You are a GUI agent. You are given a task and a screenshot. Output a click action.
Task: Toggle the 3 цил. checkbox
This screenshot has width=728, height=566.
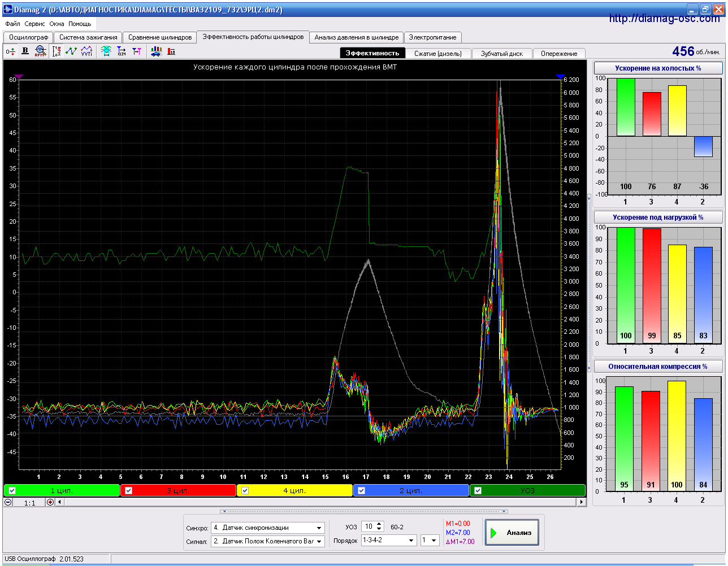[128, 490]
